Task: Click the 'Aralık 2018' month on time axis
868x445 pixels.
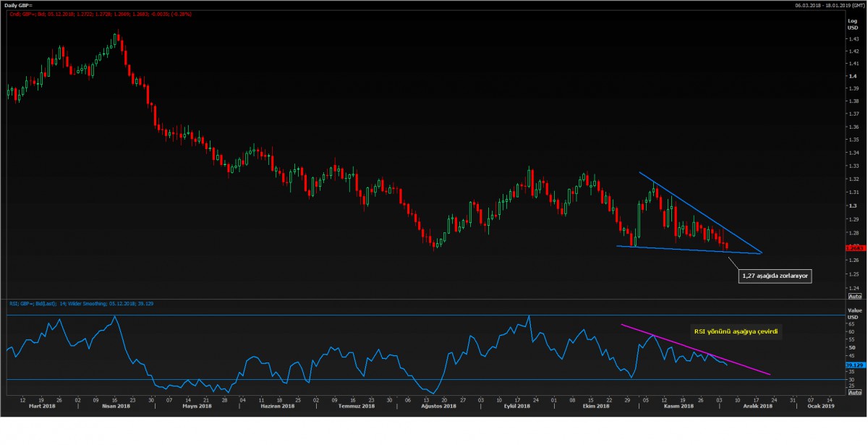Action: tap(757, 406)
